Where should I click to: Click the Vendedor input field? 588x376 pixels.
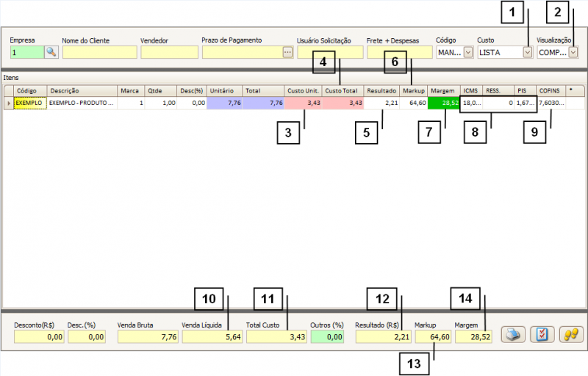click(x=169, y=52)
